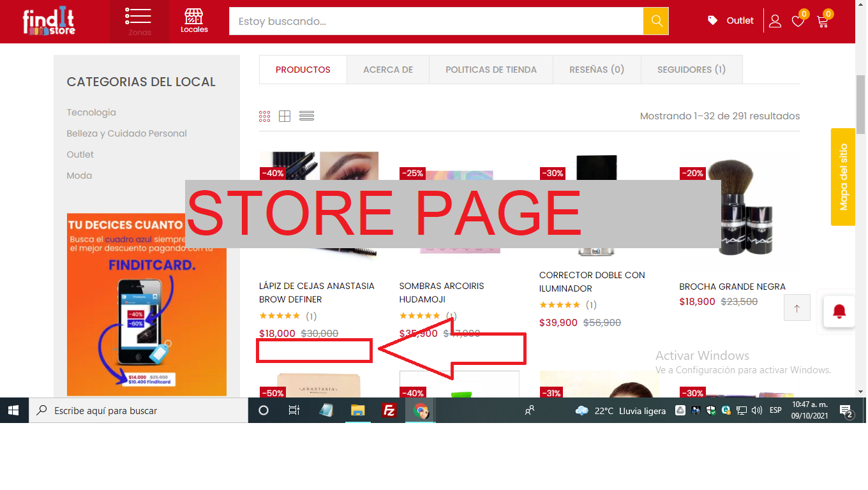This screenshot has height=490, width=868.
Task: Open Task View in taskbar
Action: pos(294,410)
